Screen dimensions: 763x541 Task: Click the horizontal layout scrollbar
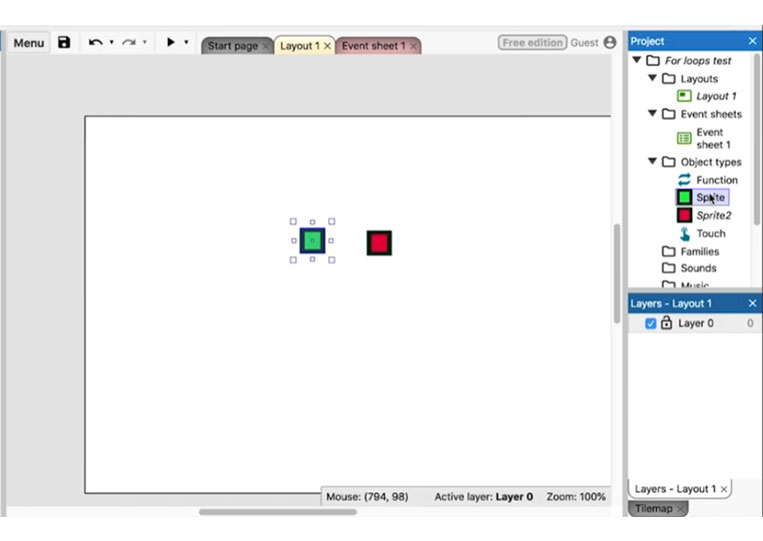tap(277, 512)
